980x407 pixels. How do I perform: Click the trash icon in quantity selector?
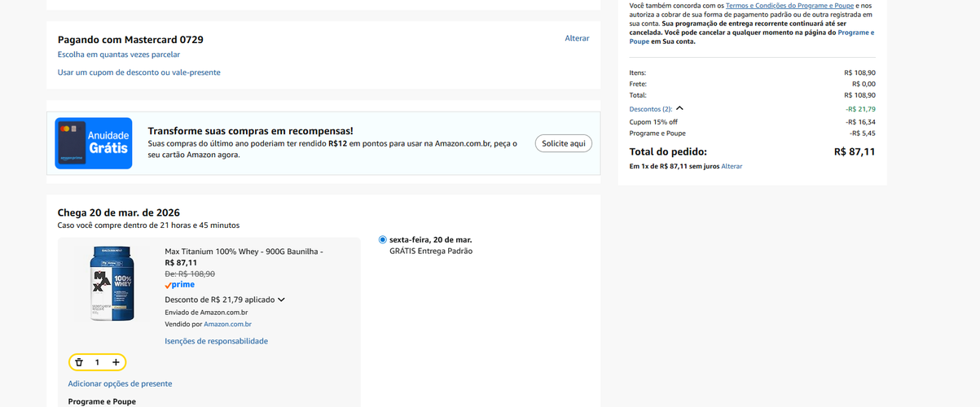click(x=79, y=362)
